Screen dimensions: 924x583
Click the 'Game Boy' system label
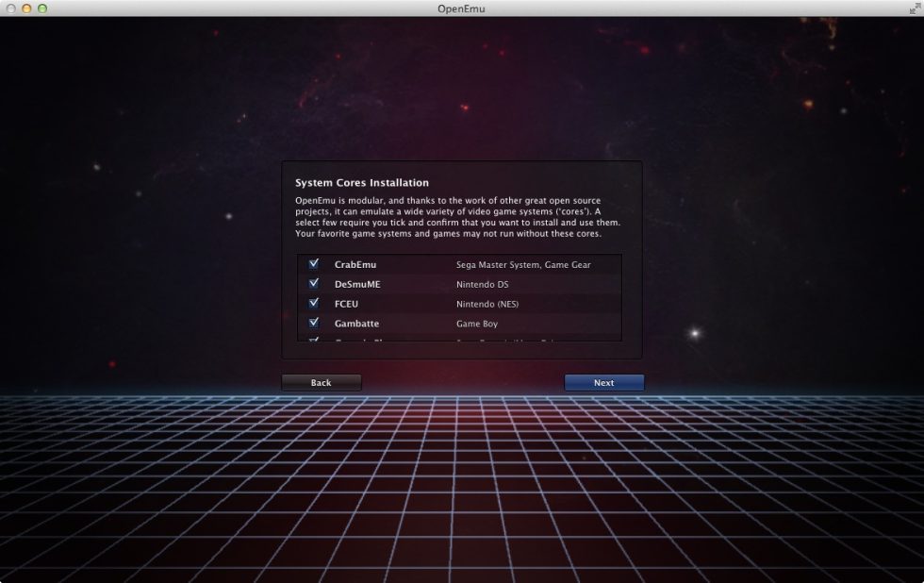[x=477, y=324]
